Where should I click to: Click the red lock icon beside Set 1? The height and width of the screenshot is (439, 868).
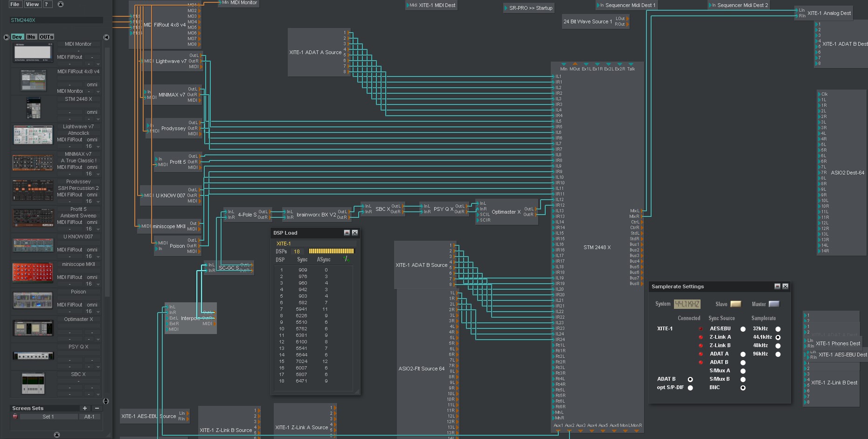[15, 416]
